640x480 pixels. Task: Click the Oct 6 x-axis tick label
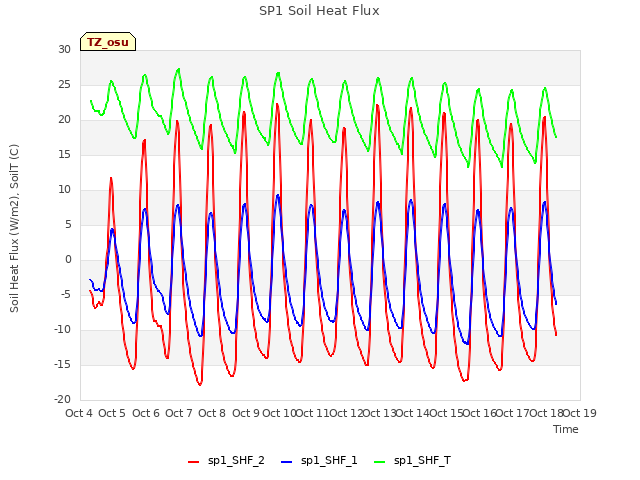146,413
